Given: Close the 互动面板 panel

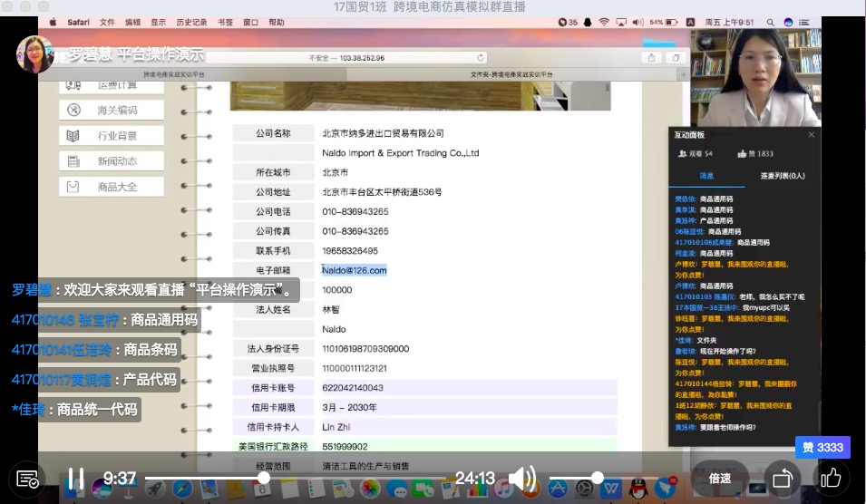Looking at the screenshot, I should [x=811, y=134].
